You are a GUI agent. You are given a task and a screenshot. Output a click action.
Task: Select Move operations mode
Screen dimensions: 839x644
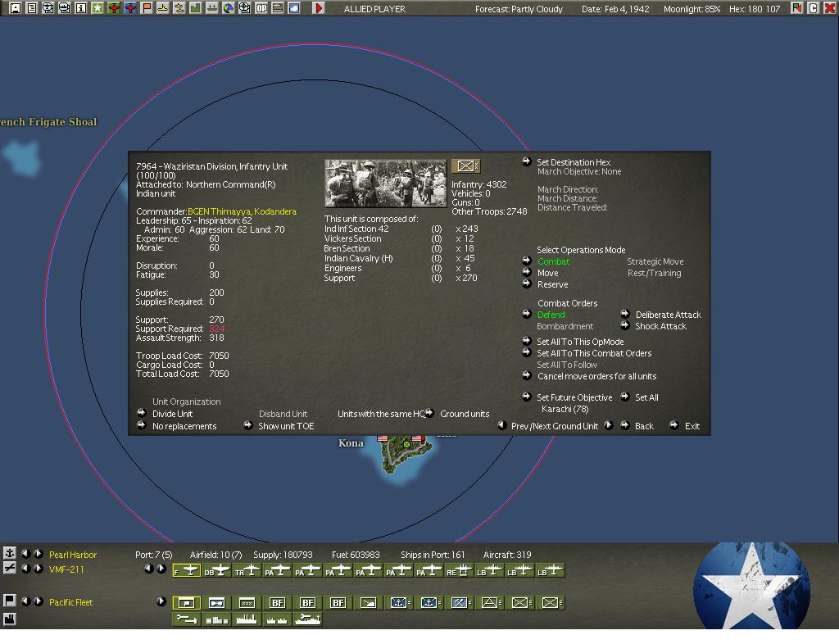tap(548, 273)
